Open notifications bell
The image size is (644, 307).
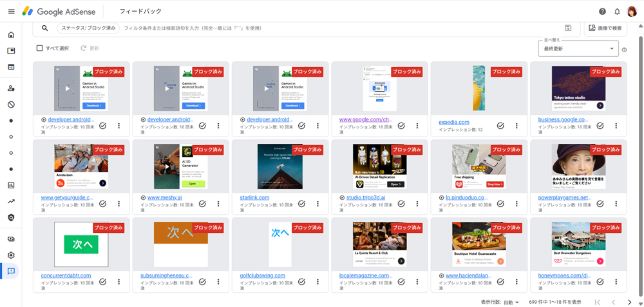click(617, 12)
